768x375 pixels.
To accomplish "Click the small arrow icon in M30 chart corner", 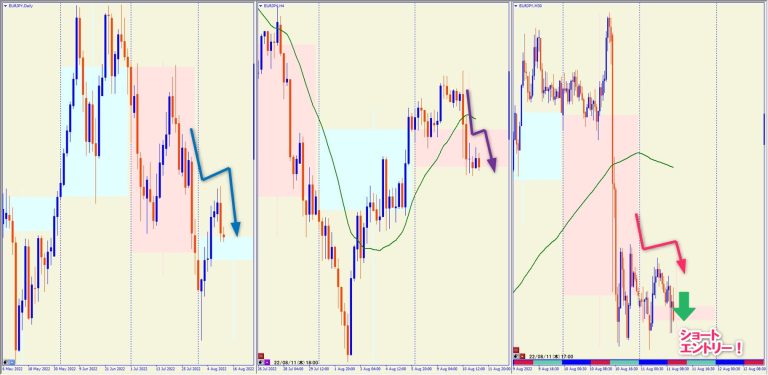I will click(x=516, y=356).
